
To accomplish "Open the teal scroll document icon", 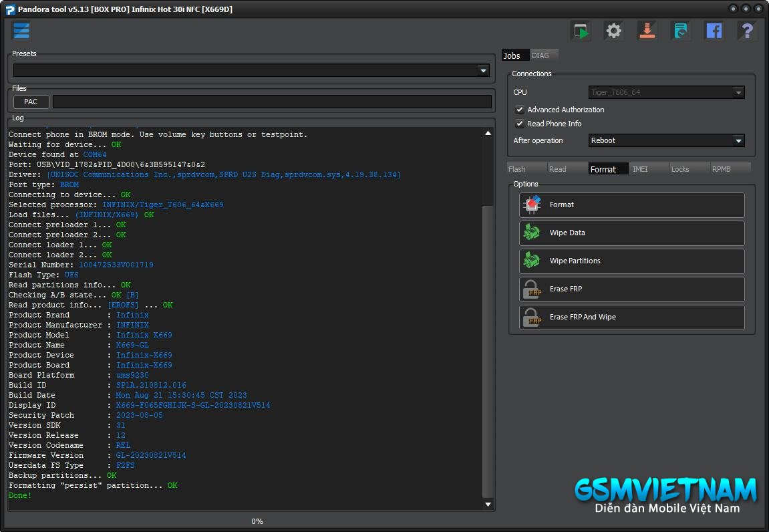I will (681, 31).
